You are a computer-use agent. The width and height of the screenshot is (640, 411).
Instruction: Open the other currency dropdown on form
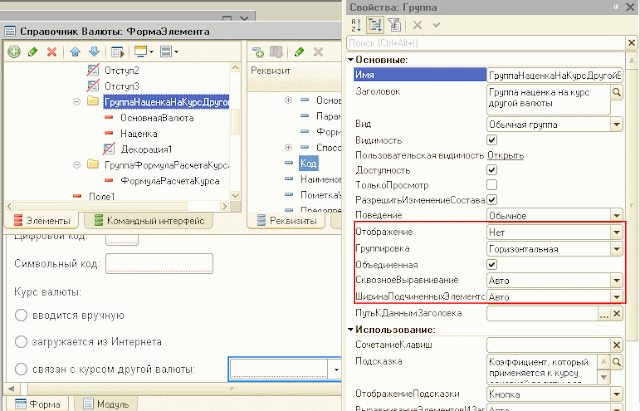pos(336,369)
